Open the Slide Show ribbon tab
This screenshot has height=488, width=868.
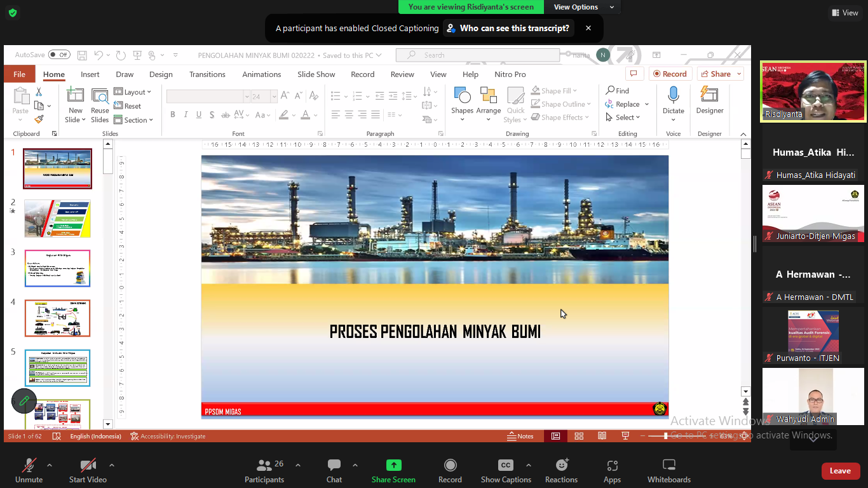[316, 74]
